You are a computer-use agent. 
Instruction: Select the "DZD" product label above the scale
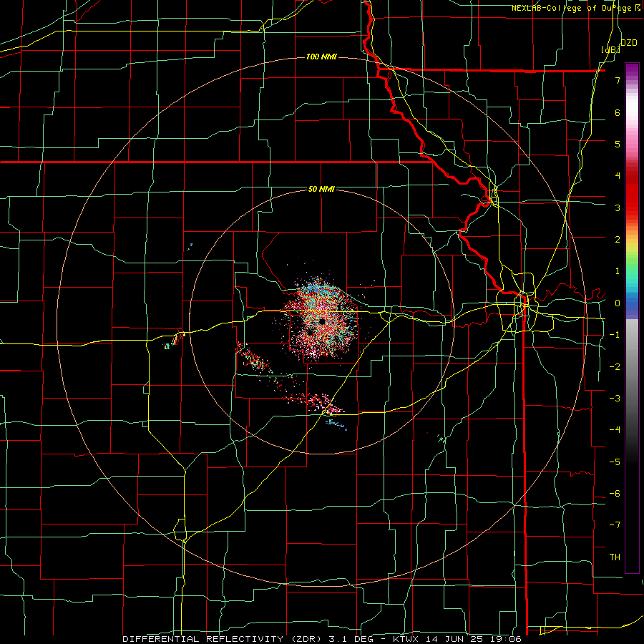point(628,43)
